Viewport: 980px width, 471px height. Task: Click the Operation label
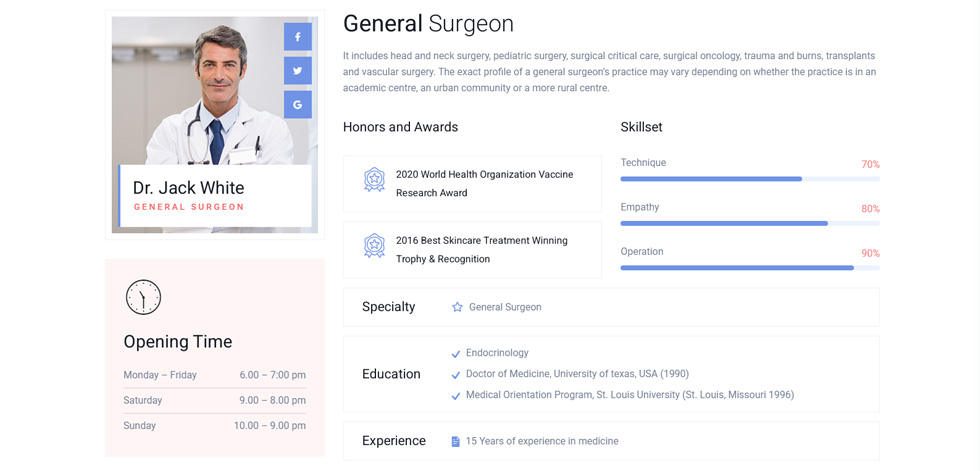[x=642, y=251]
